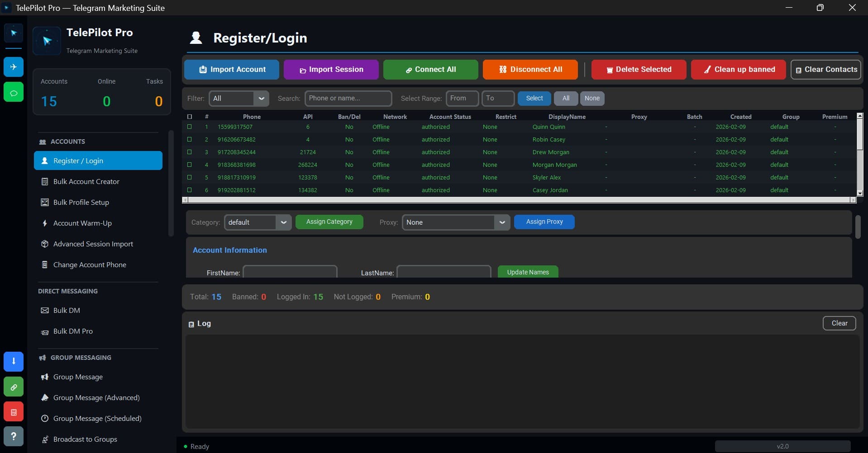The width and height of the screenshot is (868, 453).
Task: Focus the From range field
Action: coord(463,99)
